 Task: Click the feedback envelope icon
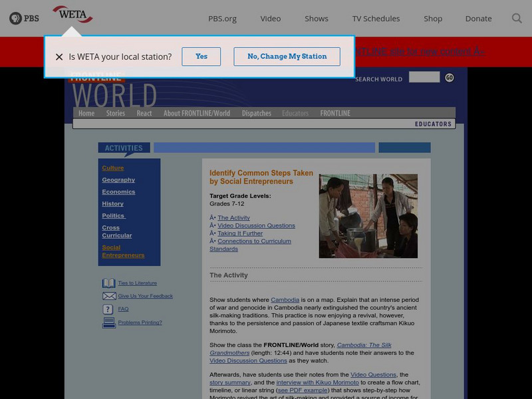pyautogui.click(x=109, y=296)
